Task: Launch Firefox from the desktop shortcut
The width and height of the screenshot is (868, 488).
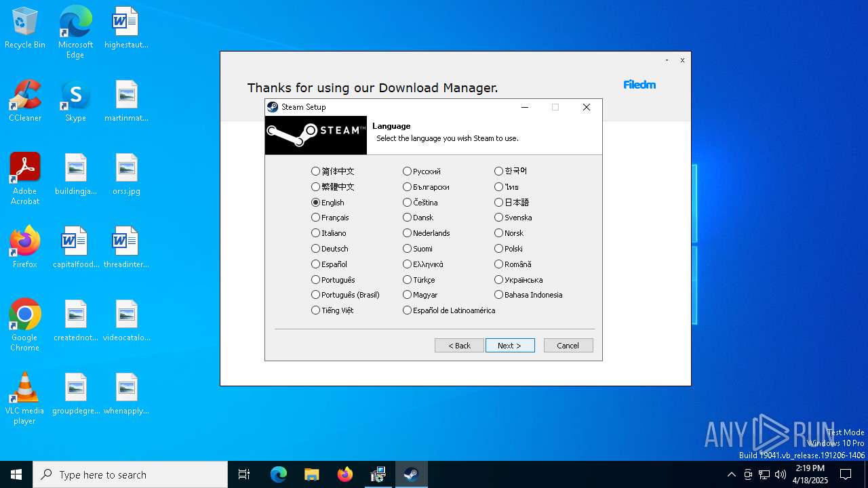Action: point(25,248)
